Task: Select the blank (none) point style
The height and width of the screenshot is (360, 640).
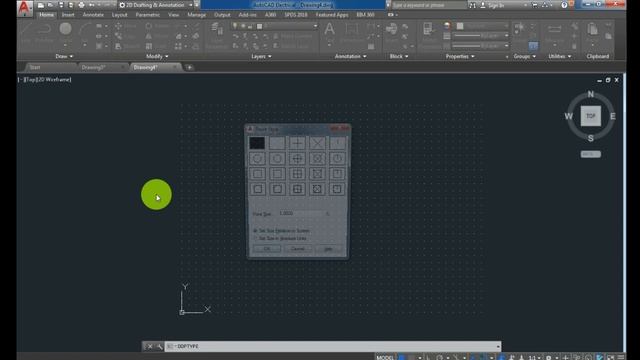Action: (x=277, y=143)
